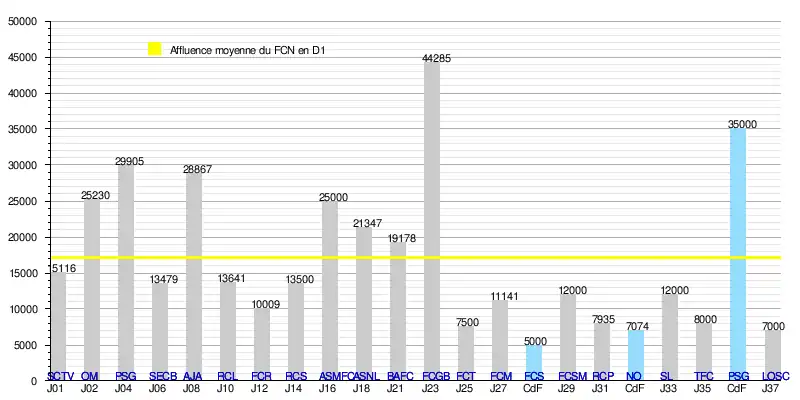
Task: Open the SECB link
Action: tap(162, 376)
